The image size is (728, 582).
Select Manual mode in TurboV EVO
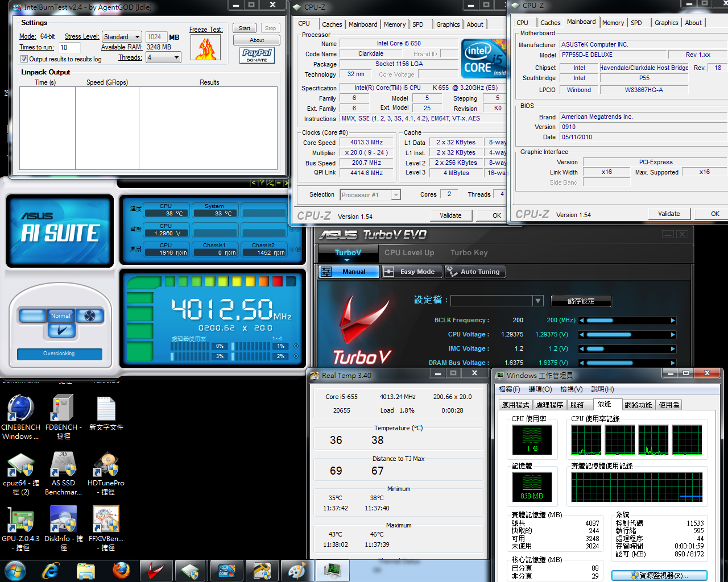(349, 272)
